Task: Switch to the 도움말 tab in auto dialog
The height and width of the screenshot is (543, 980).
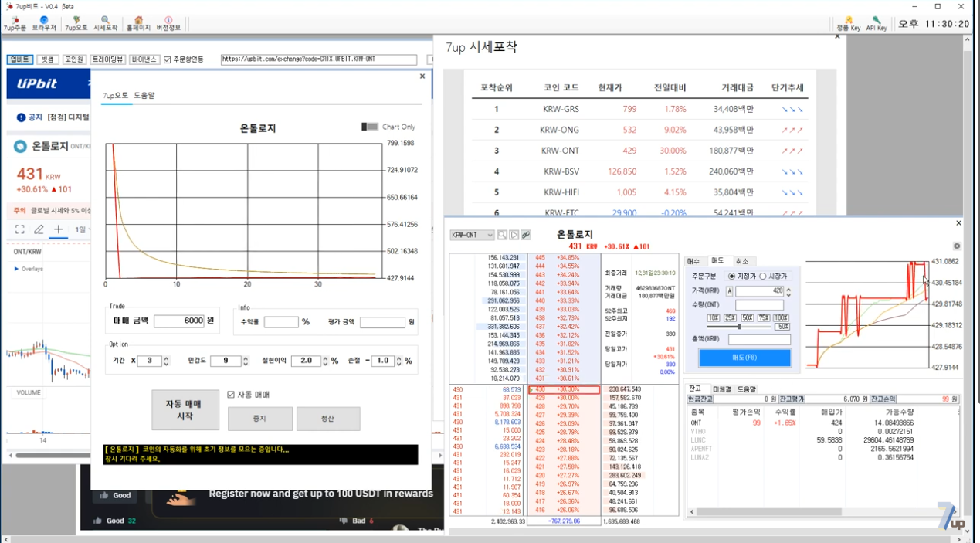Action: [x=144, y=96]
